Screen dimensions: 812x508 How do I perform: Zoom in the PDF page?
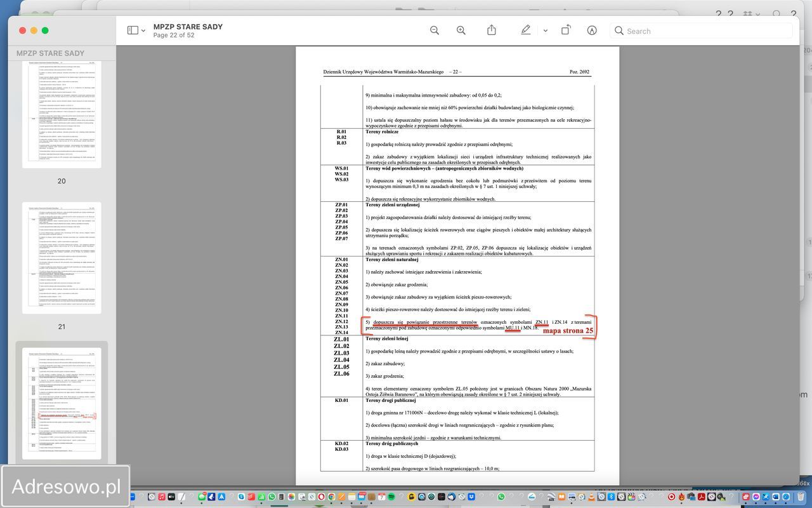tap(461, 30)
